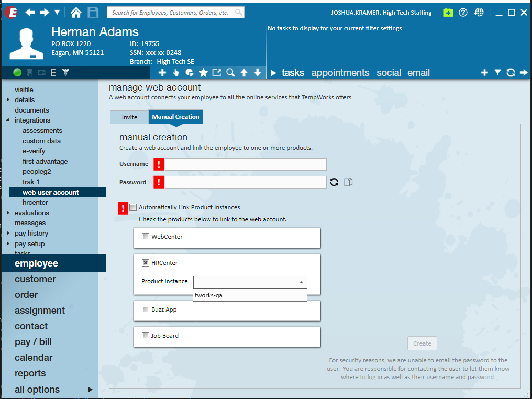532x399 pixels.
Task: Switch to the tasks tab
Action: (293, 73)
